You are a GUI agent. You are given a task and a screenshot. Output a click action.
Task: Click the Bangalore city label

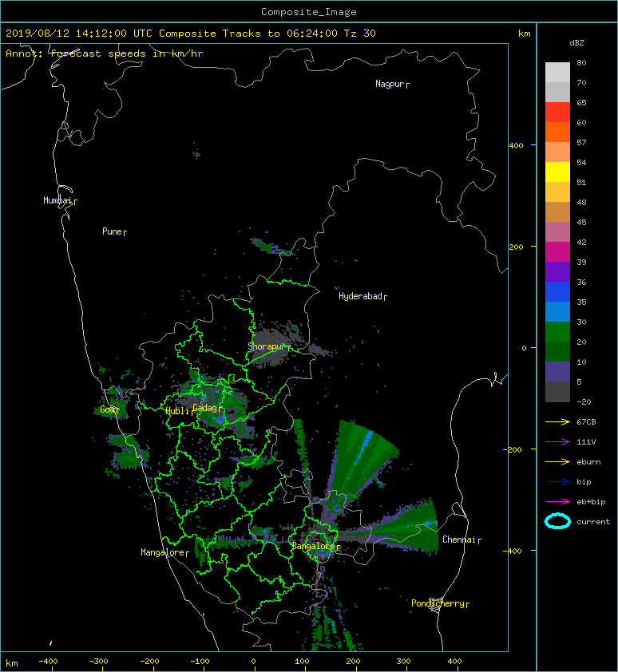(314, 546)
